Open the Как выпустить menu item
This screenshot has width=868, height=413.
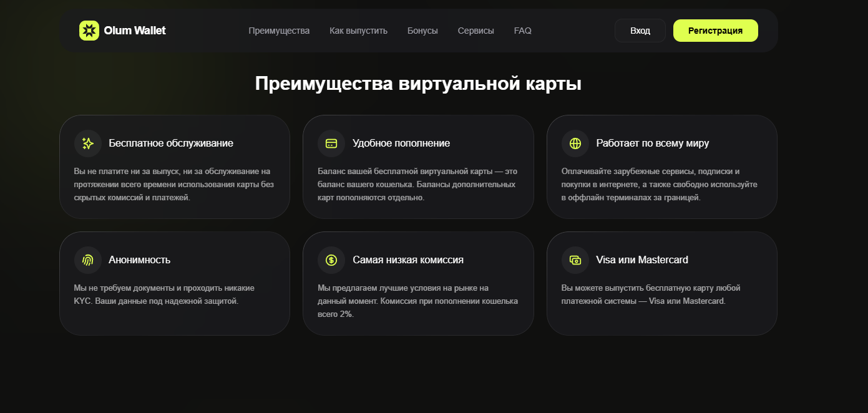click(359, 31)
